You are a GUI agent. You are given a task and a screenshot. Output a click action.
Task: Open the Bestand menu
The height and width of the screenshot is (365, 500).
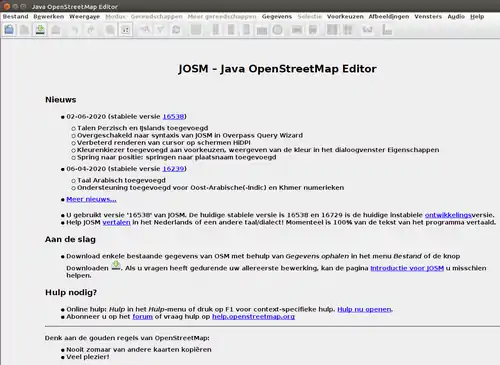[x=15, y=16]
